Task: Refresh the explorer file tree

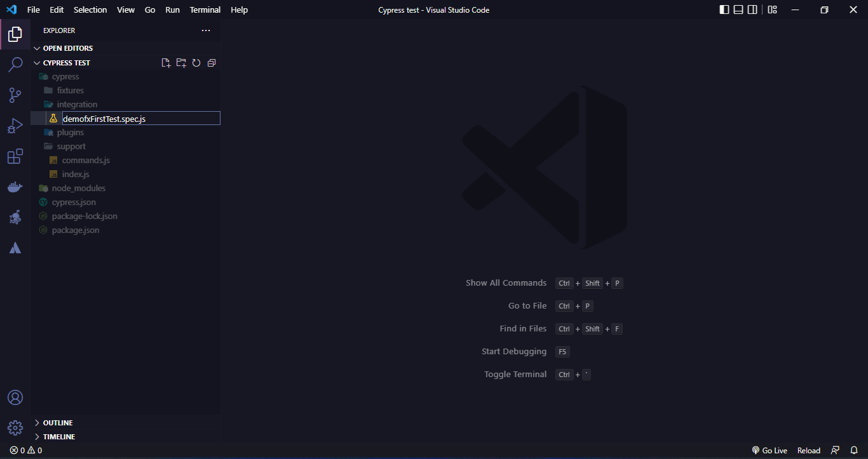Action: (x=196, y=63)
